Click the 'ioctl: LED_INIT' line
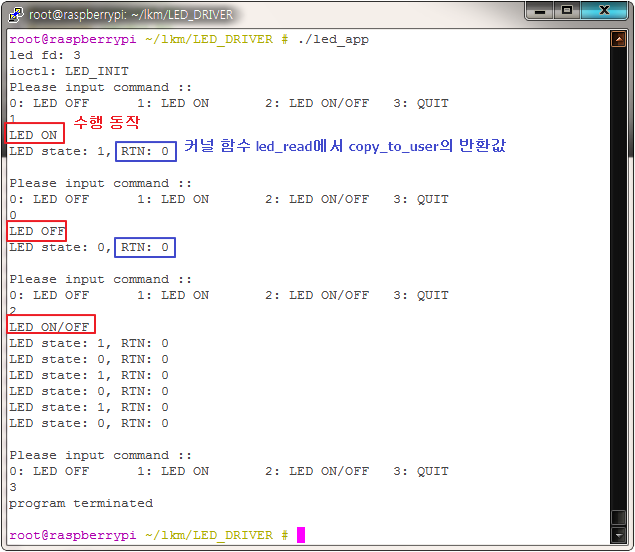Image resolution: width=635 pixels, height=552 pixels. point(69,71)
